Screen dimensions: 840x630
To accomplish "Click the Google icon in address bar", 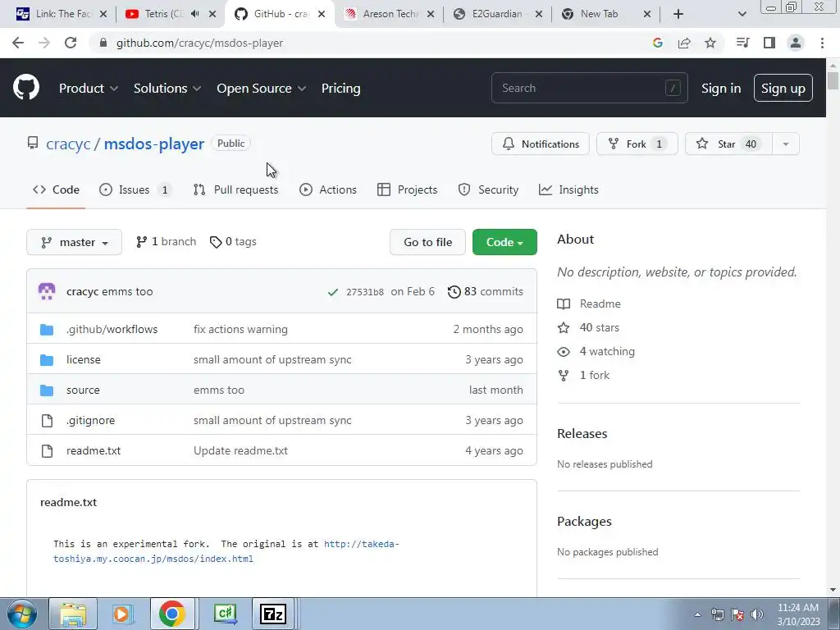I will [x=658, y=43].
